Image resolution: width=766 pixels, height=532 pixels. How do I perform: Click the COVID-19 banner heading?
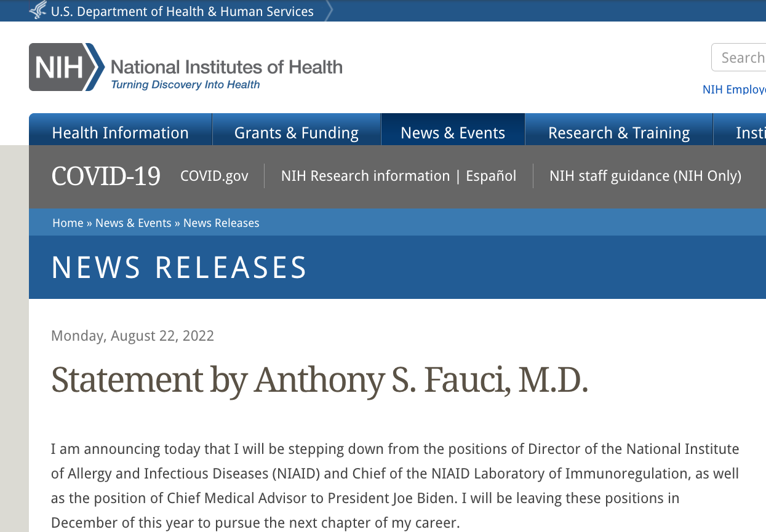coord(106,177)
